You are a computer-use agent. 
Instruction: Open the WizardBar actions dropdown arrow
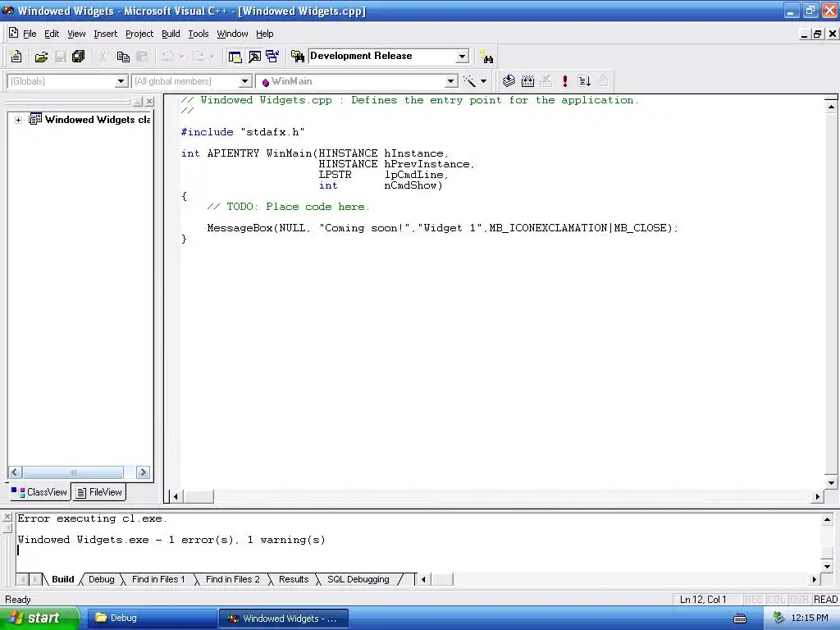pyautogui.click(x=483, y=81)
